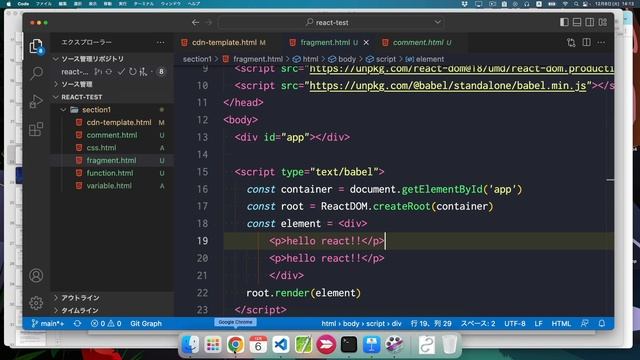Toggle the secondary sidebar layout icon

click(x=590, y=22)
